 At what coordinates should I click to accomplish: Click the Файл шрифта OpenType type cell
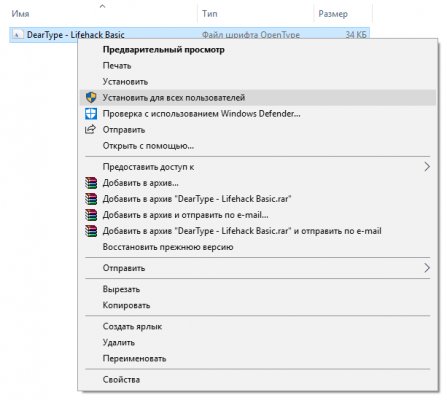[251, 35]
